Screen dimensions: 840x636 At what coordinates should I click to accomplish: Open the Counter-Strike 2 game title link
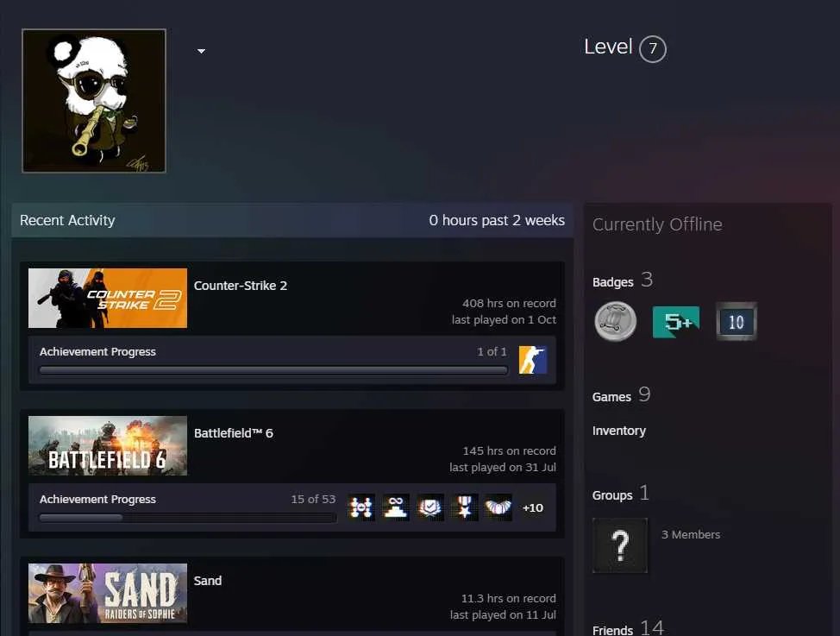tap(241, 286)
